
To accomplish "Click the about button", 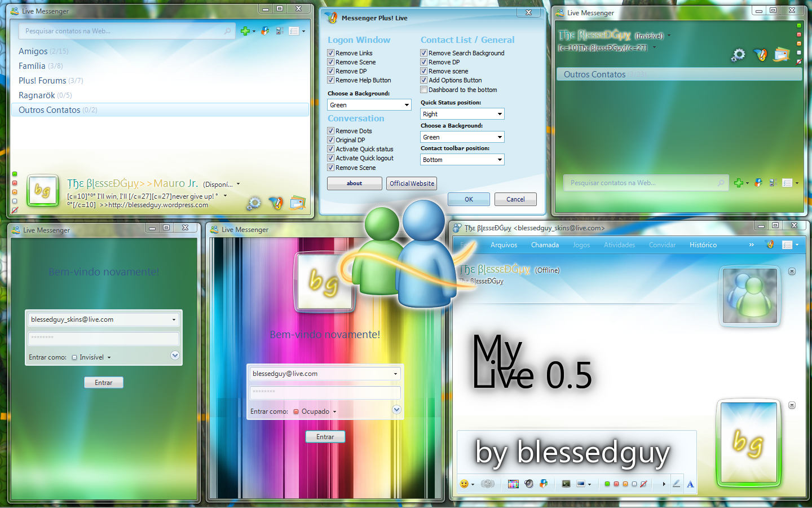I will click(355, 183).
